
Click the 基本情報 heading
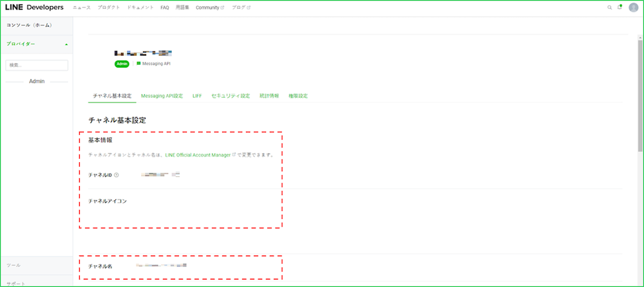pos(100,140)
